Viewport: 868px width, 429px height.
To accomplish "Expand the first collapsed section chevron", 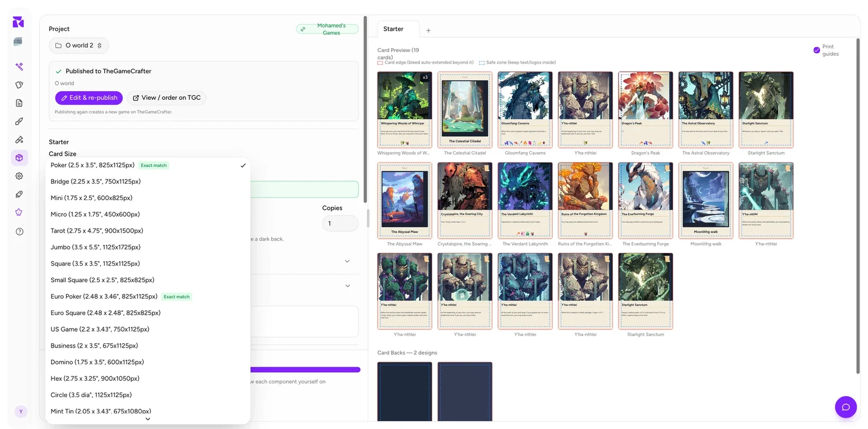I will click(348, 261).
